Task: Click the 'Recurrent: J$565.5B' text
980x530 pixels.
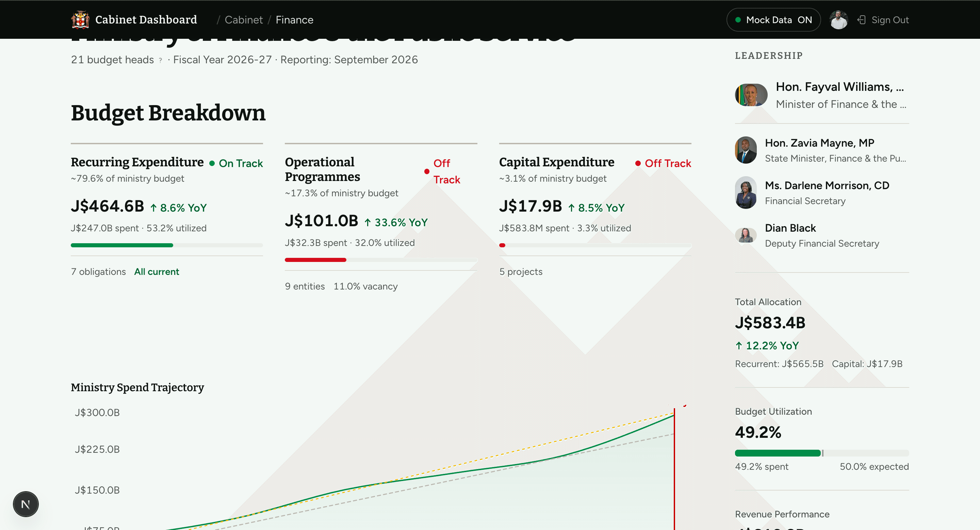Action: pos(779,364)
